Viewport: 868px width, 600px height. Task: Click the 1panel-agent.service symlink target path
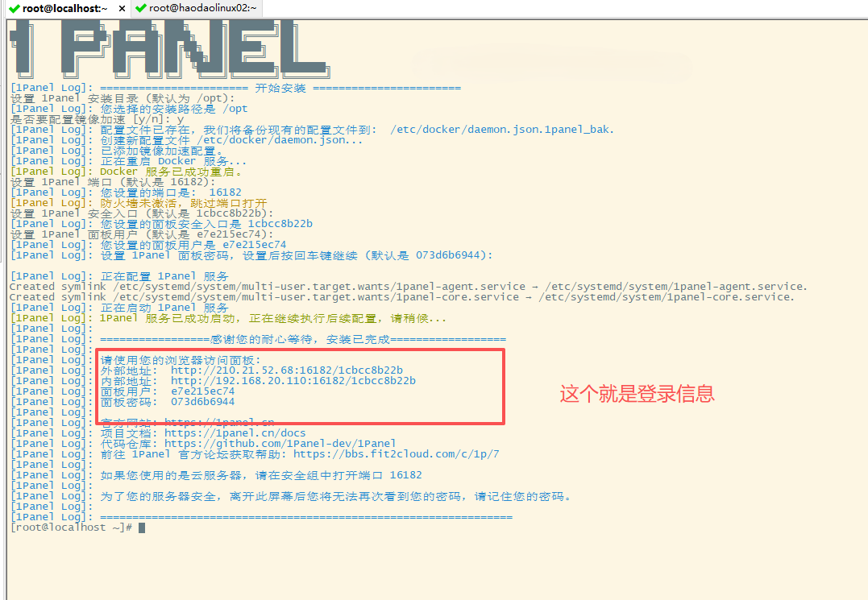(x=675, y=287)
